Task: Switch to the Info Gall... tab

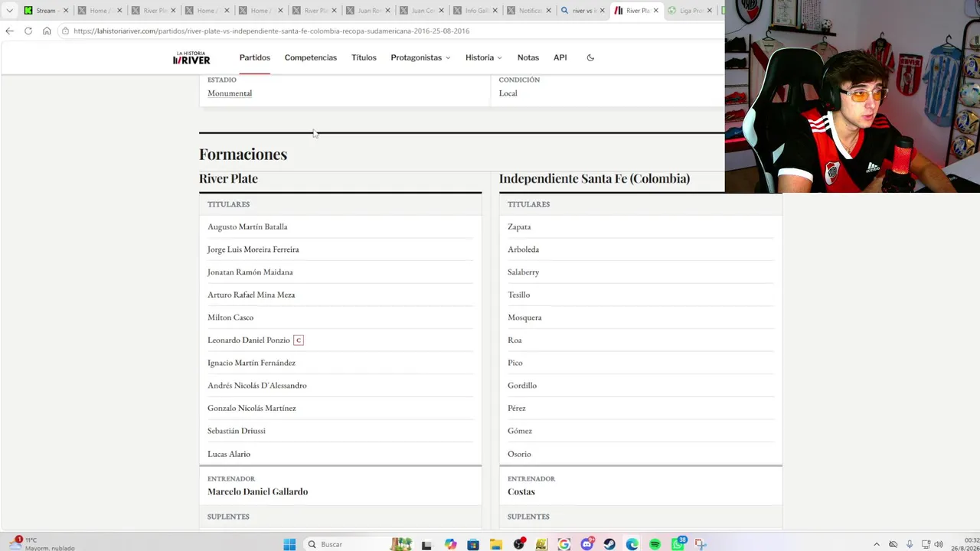Action: 477,11
